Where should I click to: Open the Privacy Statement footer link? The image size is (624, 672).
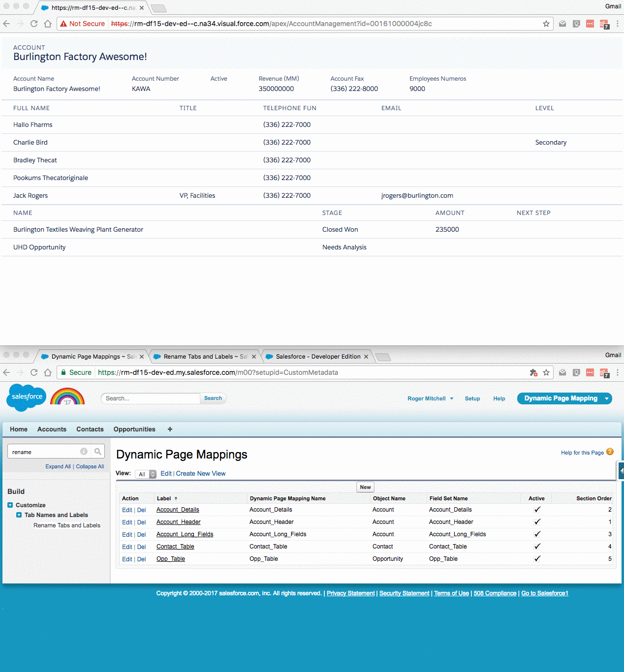coord(351,593)
